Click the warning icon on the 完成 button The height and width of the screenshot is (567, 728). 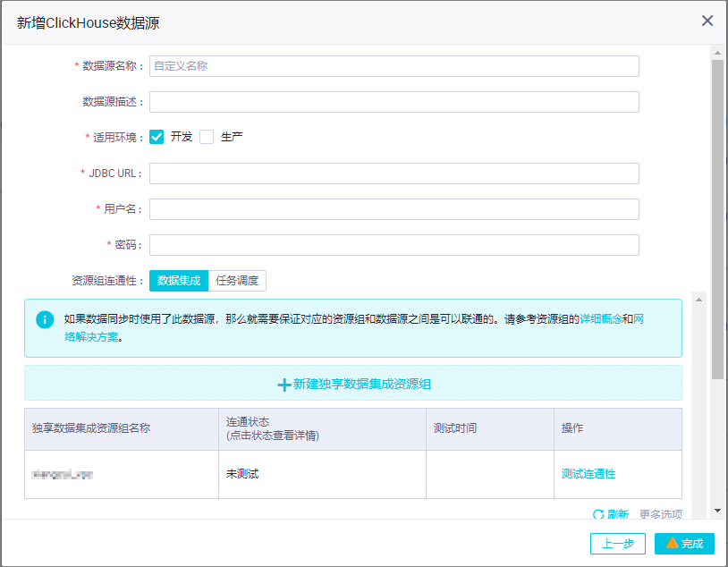[672, 543]
